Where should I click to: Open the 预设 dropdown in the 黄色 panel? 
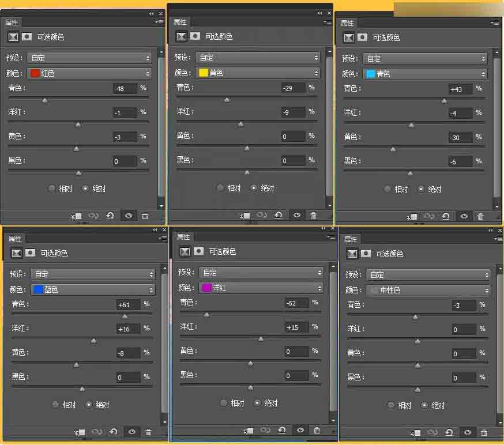258,58
